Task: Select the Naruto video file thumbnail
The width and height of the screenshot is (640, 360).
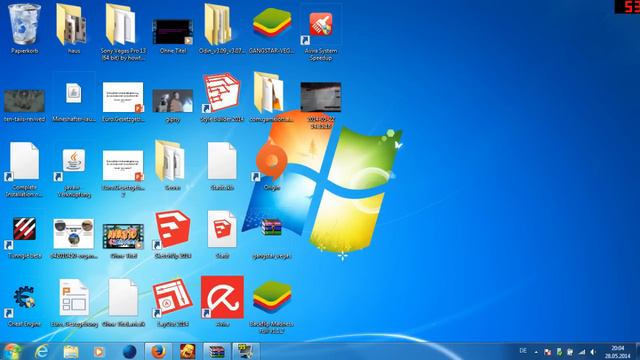Action: coord(123,241)
